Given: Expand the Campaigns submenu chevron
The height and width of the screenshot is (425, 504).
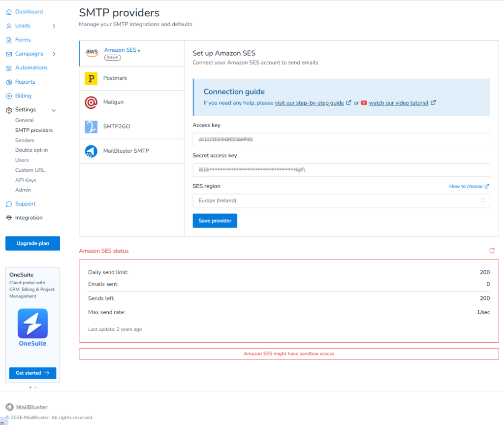Looking at the screenshot, I should tap(54, 54).
